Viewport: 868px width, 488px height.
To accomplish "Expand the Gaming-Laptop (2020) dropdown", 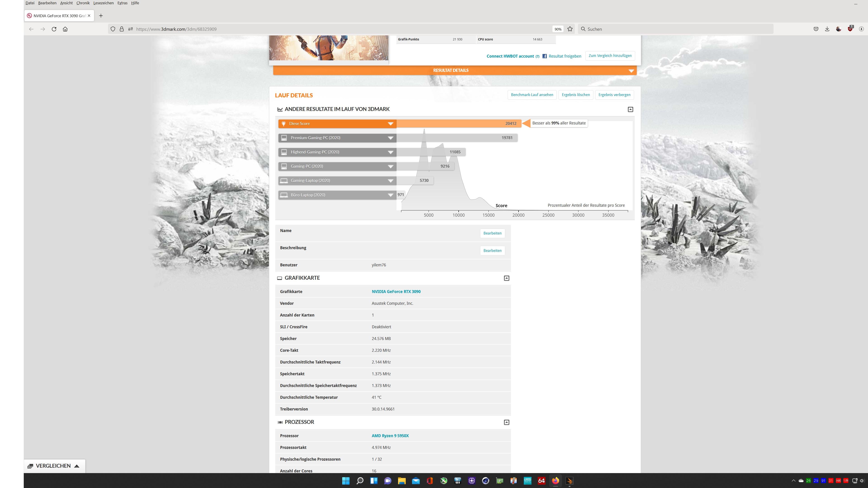I will tap(391, 181).
